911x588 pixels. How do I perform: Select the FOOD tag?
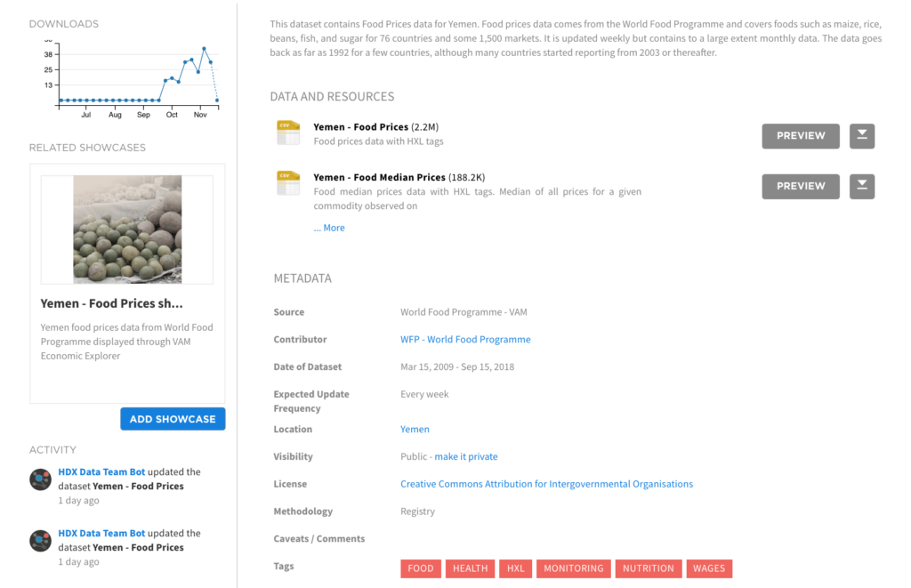tap(421, 568)
